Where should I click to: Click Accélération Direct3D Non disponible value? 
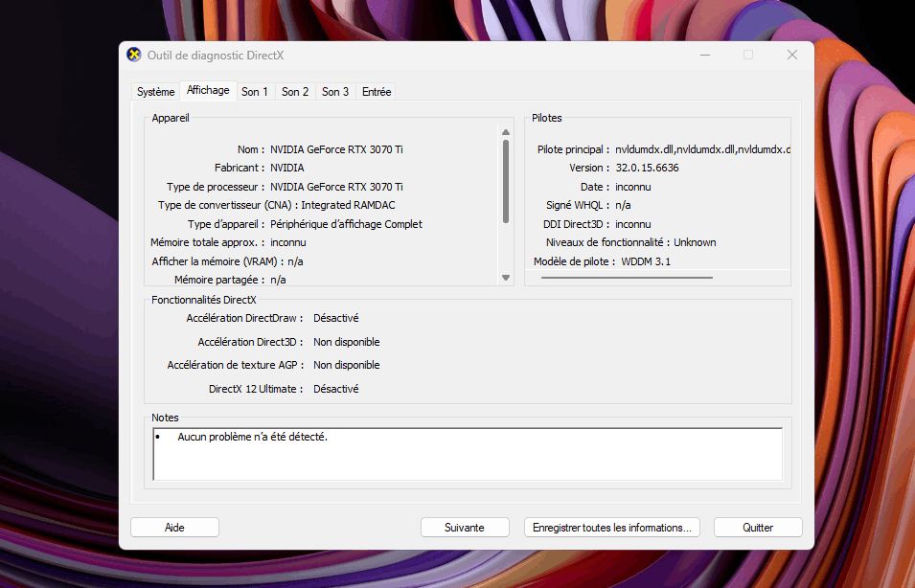347,342
